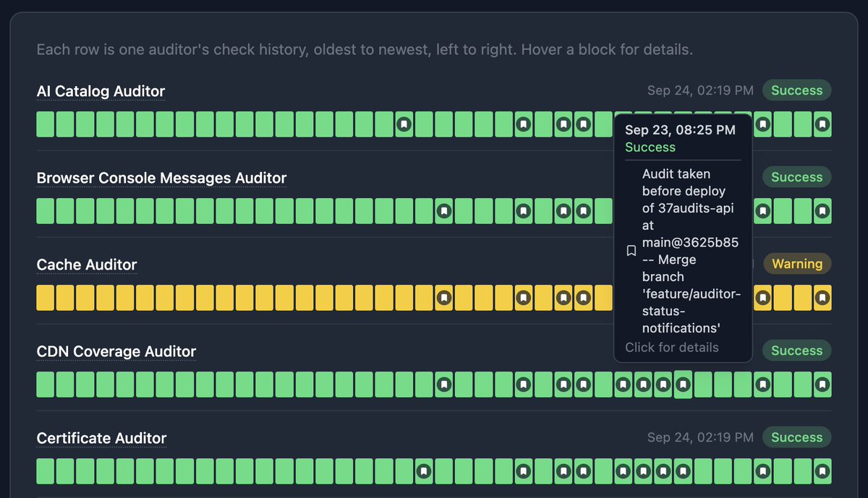This screenshot has height=498, width=868.
Task: Open the Certificate Auditor link
Action: point(102,439)
